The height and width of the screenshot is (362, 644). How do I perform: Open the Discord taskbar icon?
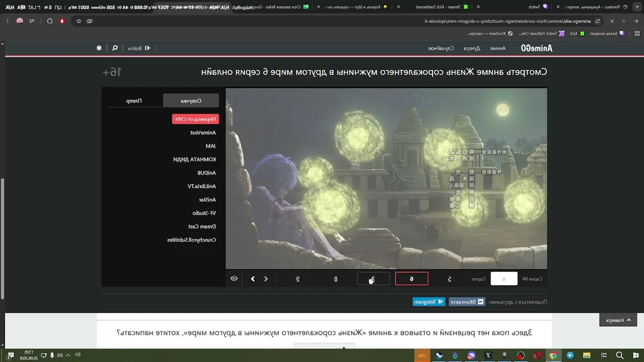pyautogui.click(x=471, y=355)
